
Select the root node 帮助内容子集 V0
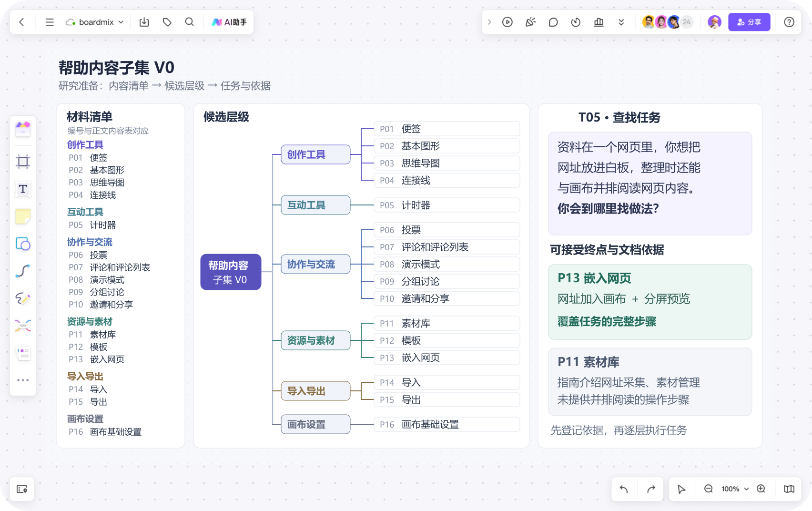[x=231, y=272]
